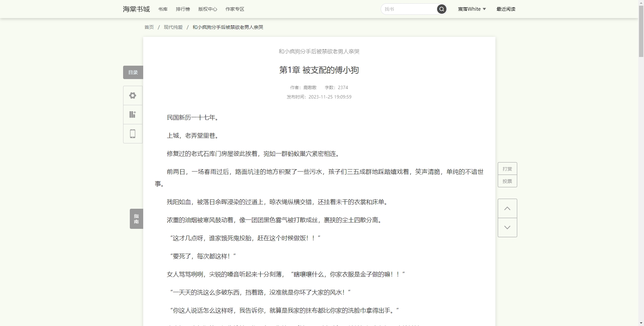Open 最近阅读 recent reading

pyautogui.click(x=506, y=9)
